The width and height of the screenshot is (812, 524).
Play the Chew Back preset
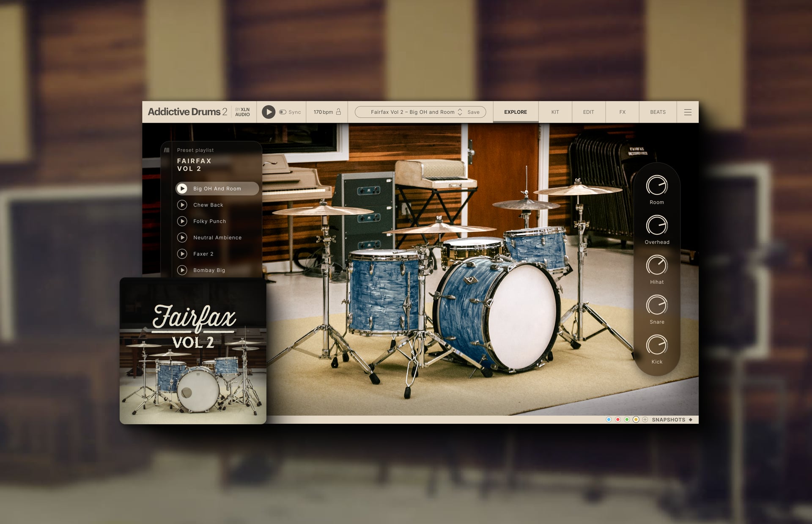click(x=182, y=205)
